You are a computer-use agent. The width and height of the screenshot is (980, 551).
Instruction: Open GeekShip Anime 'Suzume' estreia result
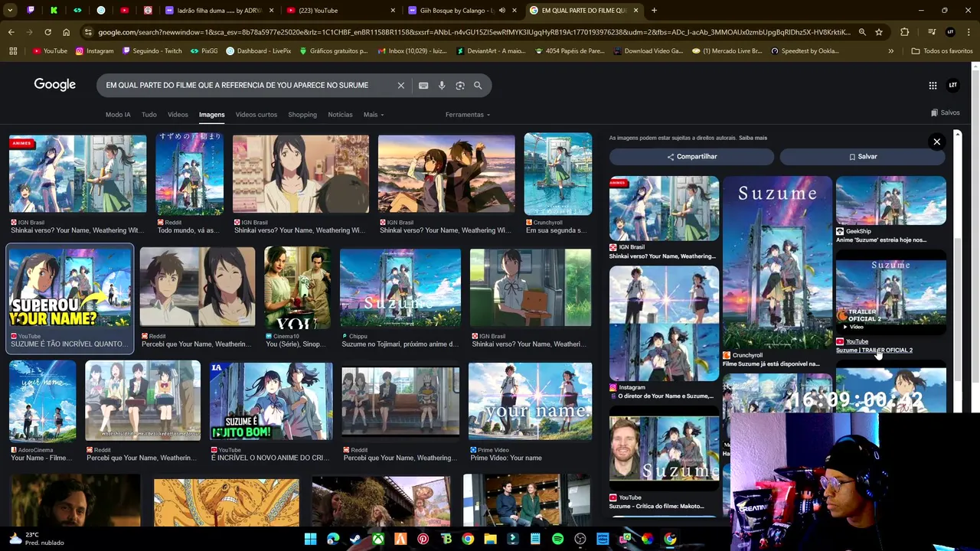pyautogui.click(x=890, y=210)
